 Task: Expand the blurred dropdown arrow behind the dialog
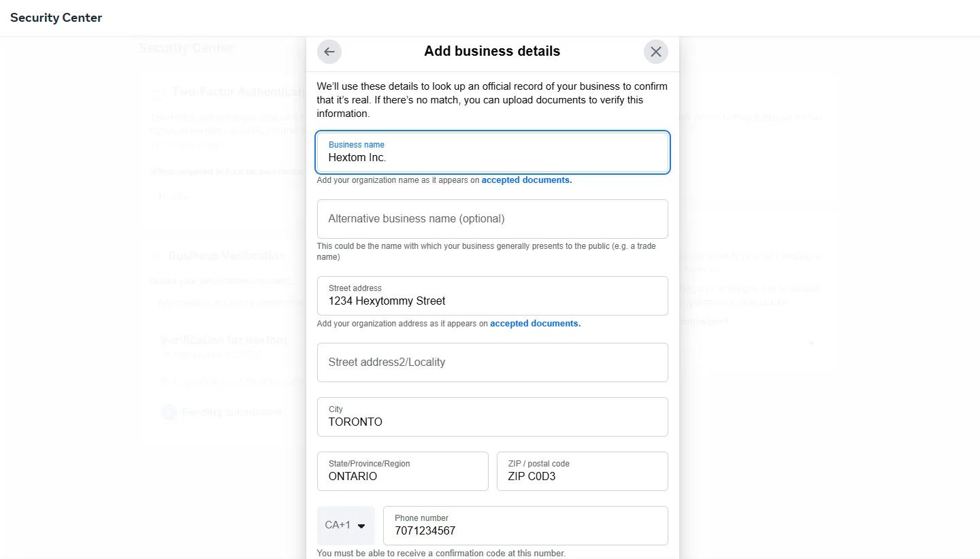point(811,343)
